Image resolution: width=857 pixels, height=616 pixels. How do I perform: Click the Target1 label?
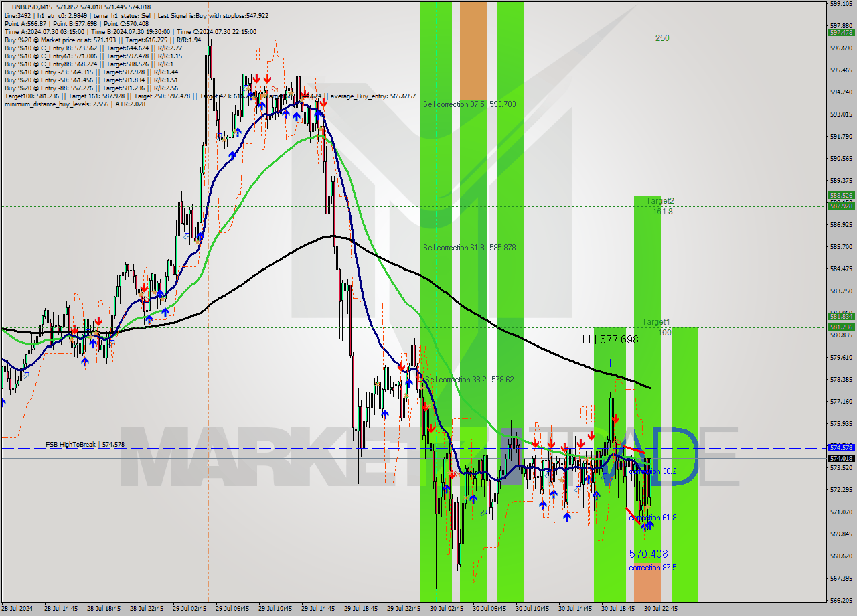point(656,322)
